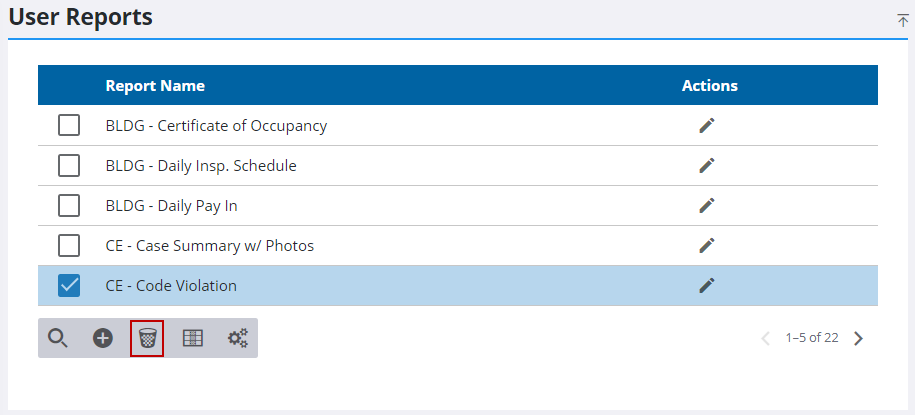The image size is (915, 415).
Task: Go to previous page of reports
Action: [766, 338]
